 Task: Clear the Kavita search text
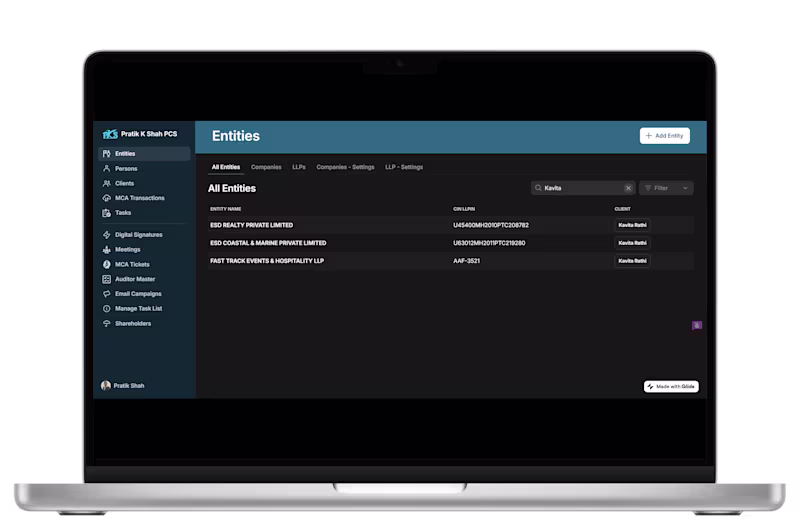click(628, 188)
